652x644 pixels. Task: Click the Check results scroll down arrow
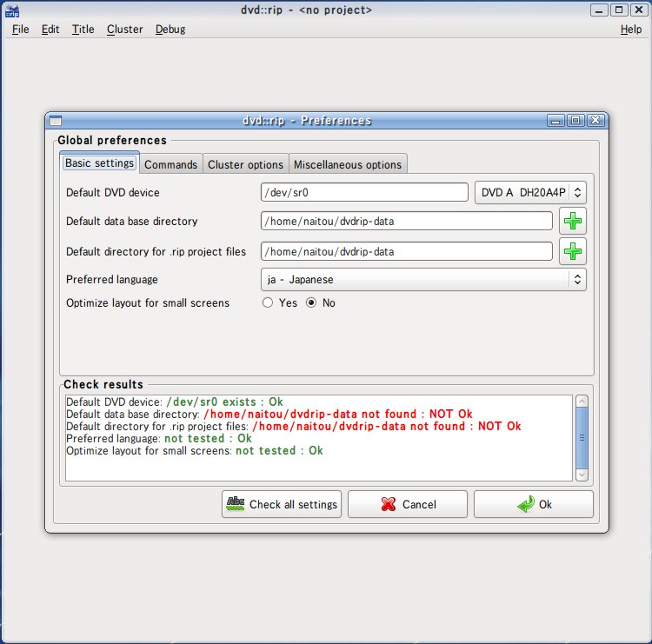click(x=582, y=475)
